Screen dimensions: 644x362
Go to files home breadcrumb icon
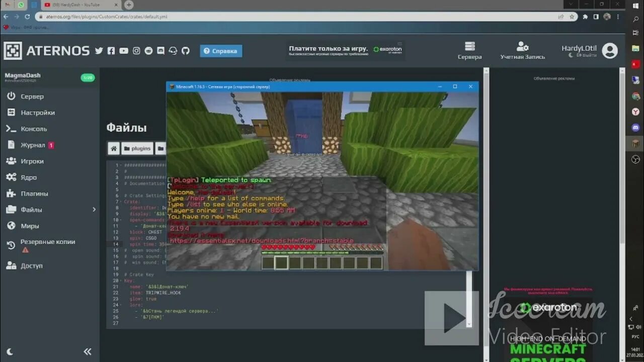coord(114,148)
